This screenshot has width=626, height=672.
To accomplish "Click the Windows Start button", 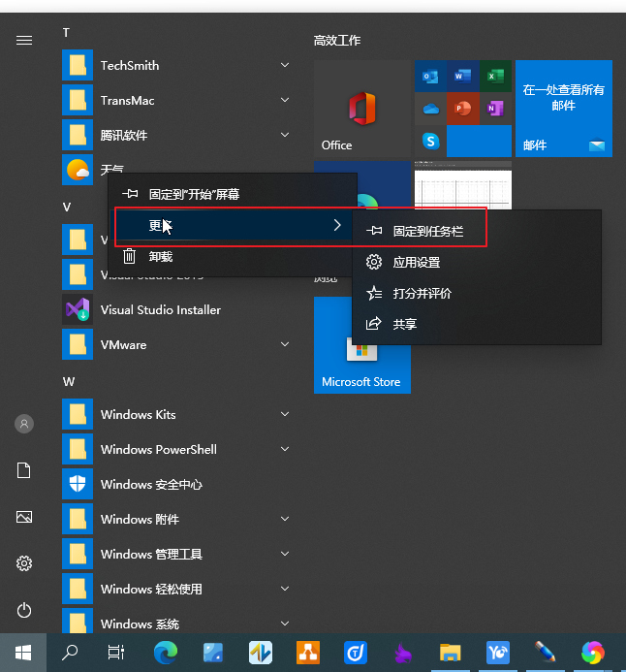I will point(22,652).
